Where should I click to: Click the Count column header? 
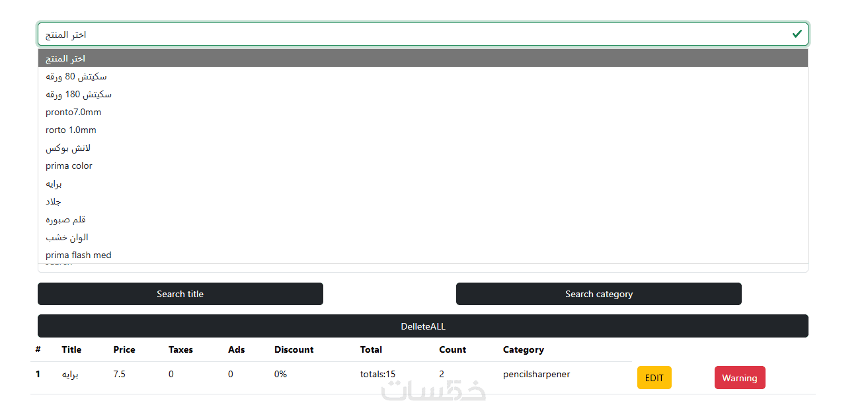[x=453, y=349]
